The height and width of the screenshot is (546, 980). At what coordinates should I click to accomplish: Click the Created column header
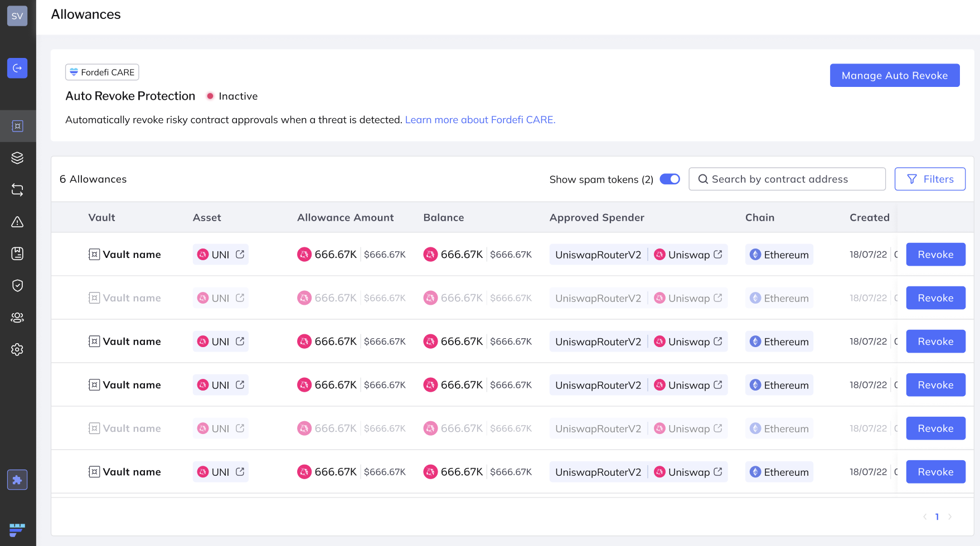870,217
